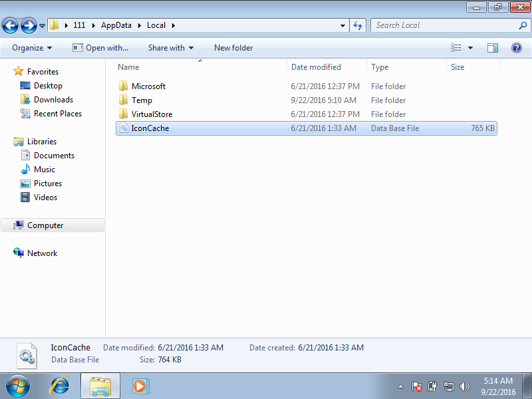Open the Action Center flag icon in tray
The image size is (532, 399).
(x=417, y=386)
